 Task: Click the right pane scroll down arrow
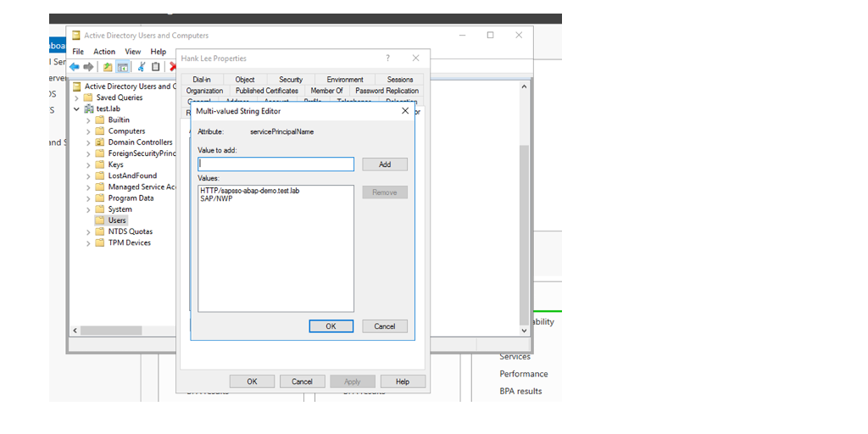tap(525, 331)
